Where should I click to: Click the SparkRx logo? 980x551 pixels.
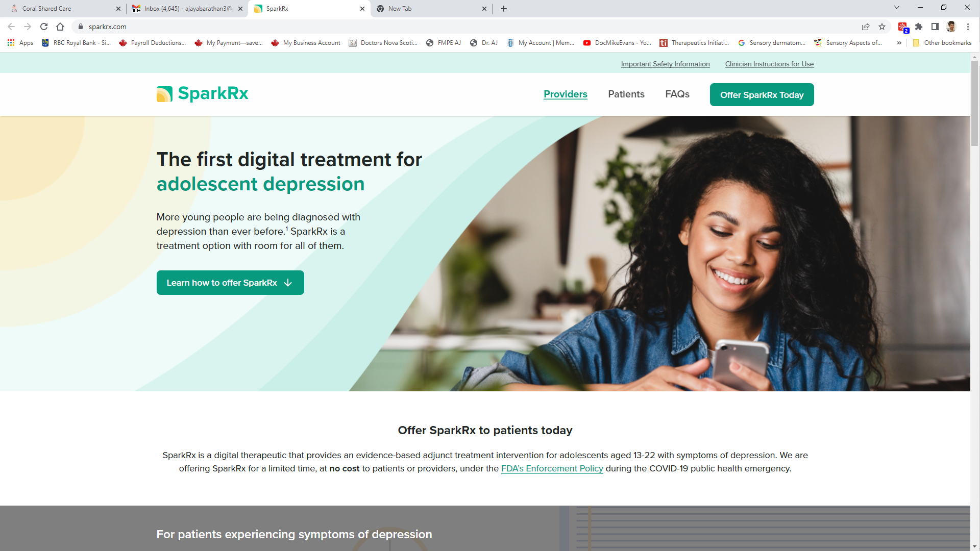click(202, 94)
